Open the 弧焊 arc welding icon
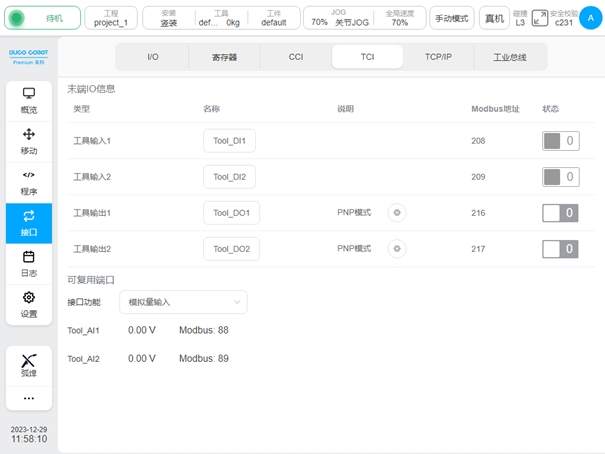The width and height of the screenshot is (605, 454). [x=29, y=364]
